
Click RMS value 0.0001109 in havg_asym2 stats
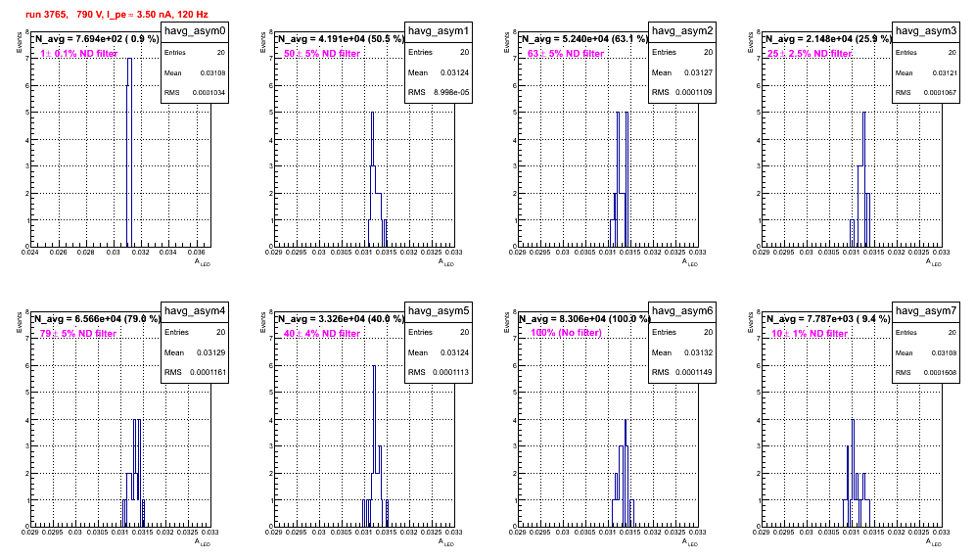tap(695, 92)
